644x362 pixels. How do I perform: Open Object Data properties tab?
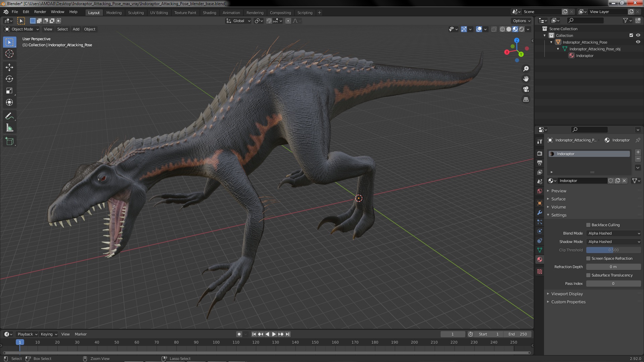point(540,250)
